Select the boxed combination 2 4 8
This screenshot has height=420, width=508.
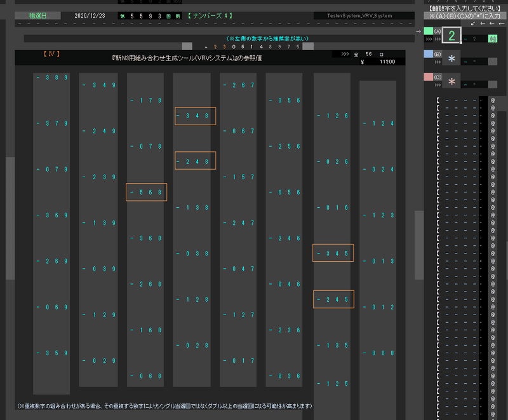(x=196, y=161)
